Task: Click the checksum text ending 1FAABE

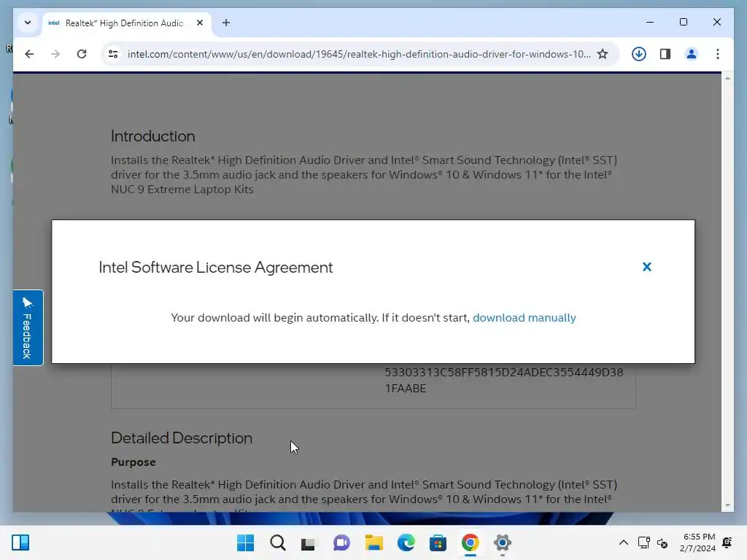Action: tap(504, 380)
